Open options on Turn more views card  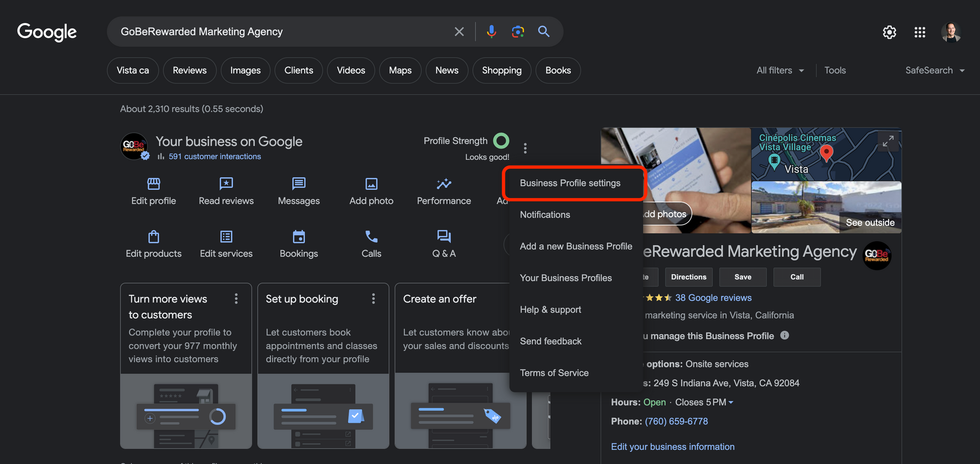236,299
